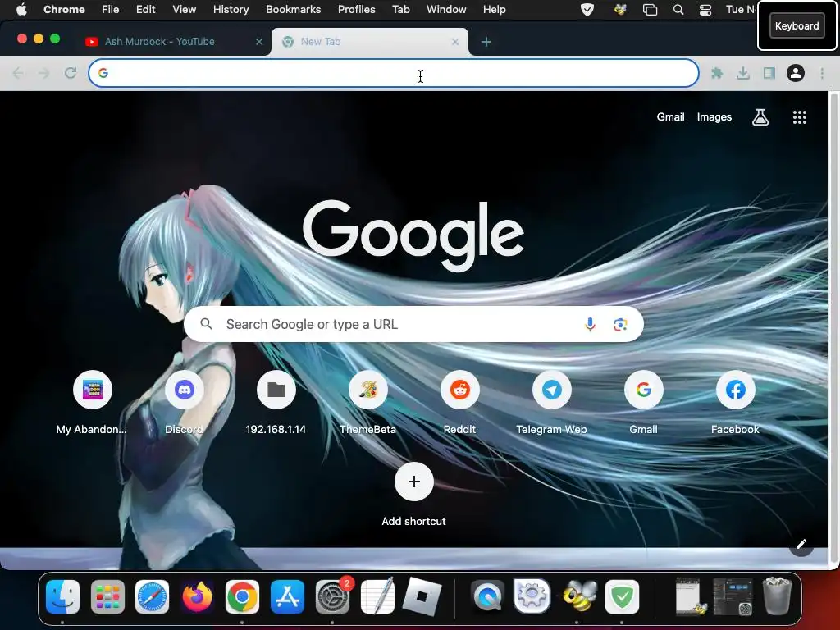
Task: Search by image with Google Lens icon
Action: coord(620,324)
